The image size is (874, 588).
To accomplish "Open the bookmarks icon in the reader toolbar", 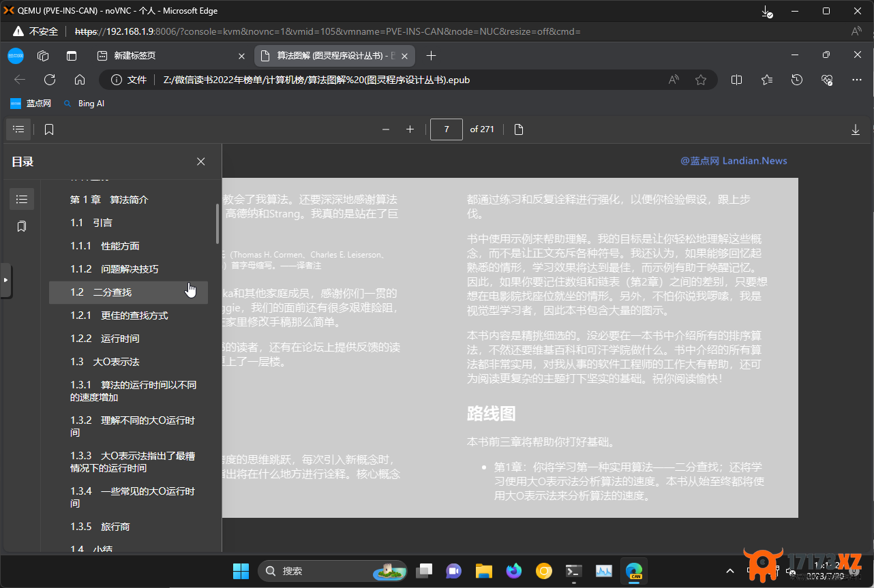I will [x=49, y=129].
